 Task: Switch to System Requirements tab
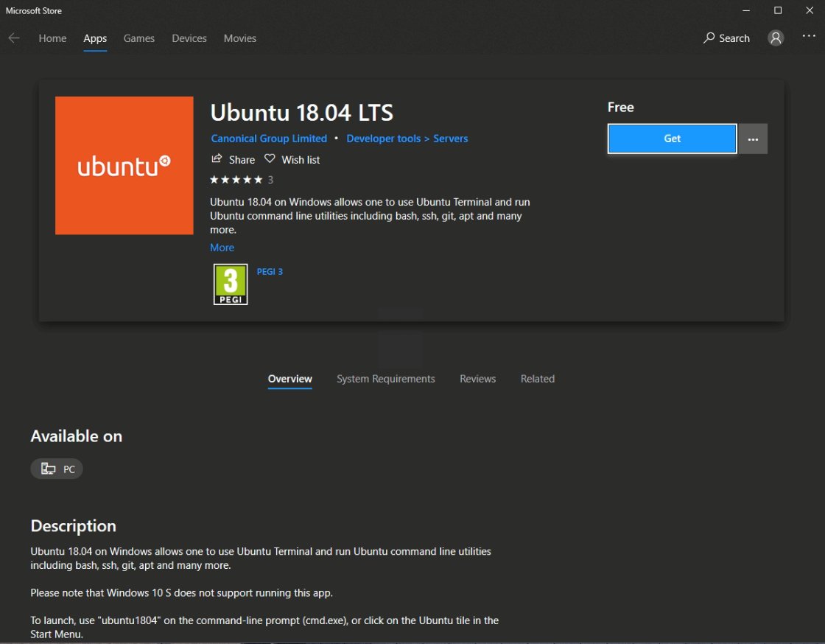386,379
